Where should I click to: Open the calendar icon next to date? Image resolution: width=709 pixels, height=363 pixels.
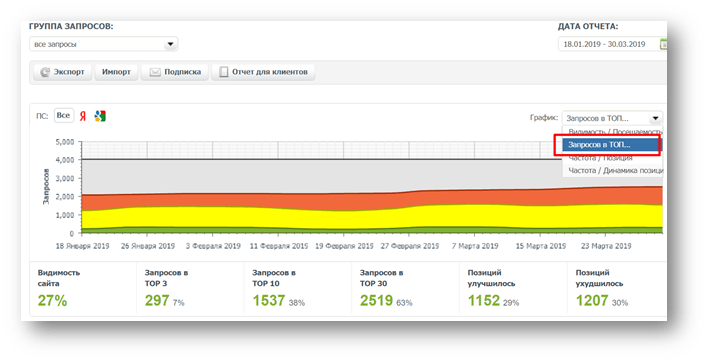pyautogui.click(x=664, y=44)
